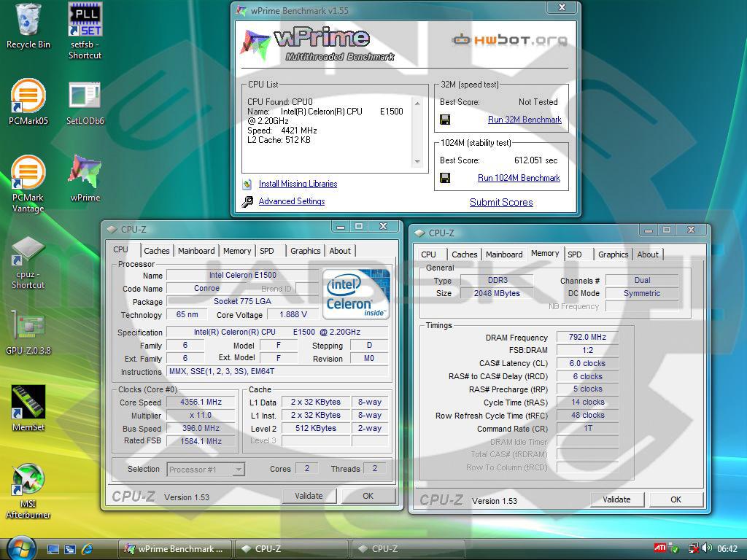This screenshot has width=747, height=560.
Task: Open Caches tab in right CPU-Z window
Action: point(465,254)
